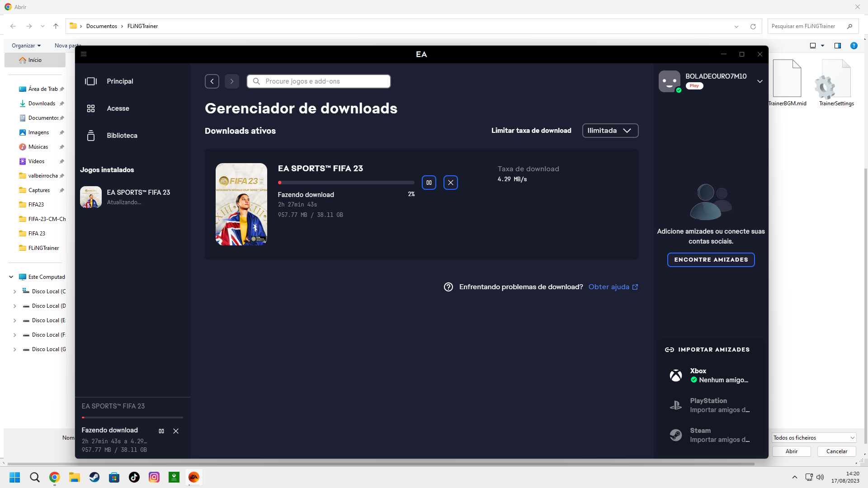Viewport: 868px width, 488px height.
Task: Open the Todos os ficheiros file type dropdown
Action: [814, 438]
